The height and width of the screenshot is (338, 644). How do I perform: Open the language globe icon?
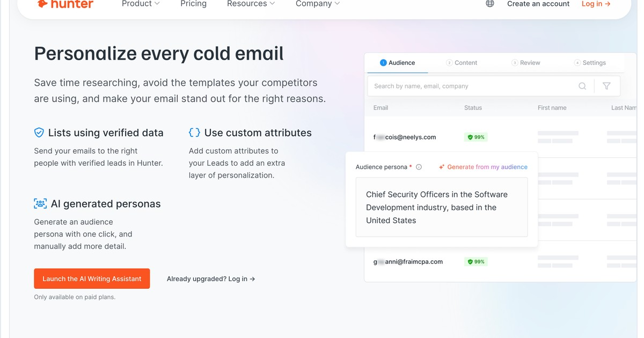[490, 4]
